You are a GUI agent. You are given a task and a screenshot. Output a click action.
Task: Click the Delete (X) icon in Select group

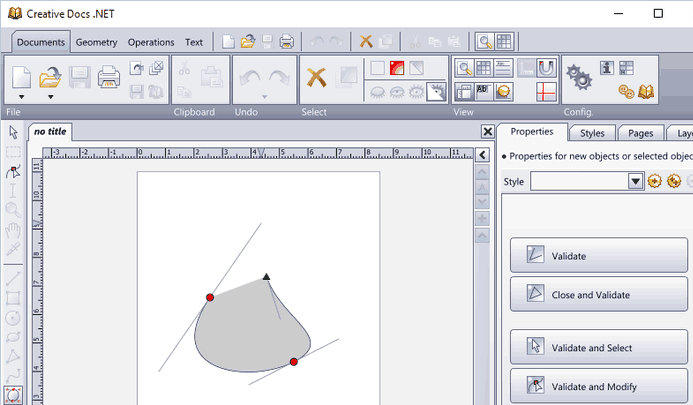tap(316, 77)
